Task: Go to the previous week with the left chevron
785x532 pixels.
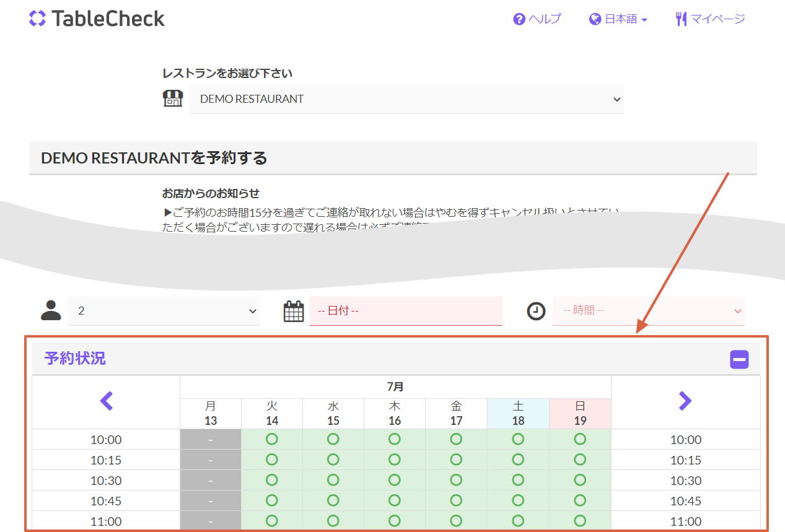Action: click(x=107, y=401)
